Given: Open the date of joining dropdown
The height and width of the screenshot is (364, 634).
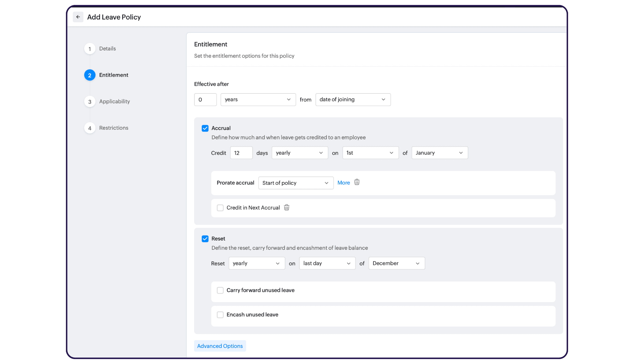Looking at the screenshot, I should pos(353,100).
